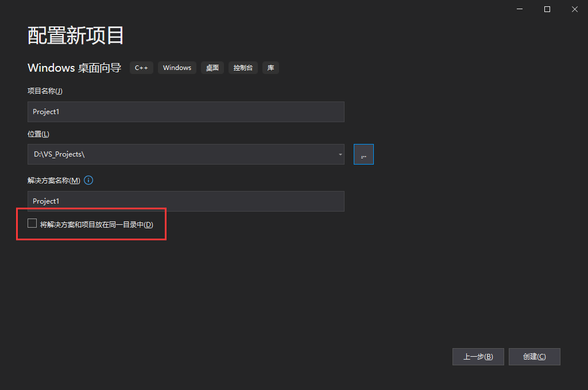Screen dimensions: 588x390
Task: Click the Windows 桌面向导 title text
Action: pyautogui.click(x=74, y=68)
